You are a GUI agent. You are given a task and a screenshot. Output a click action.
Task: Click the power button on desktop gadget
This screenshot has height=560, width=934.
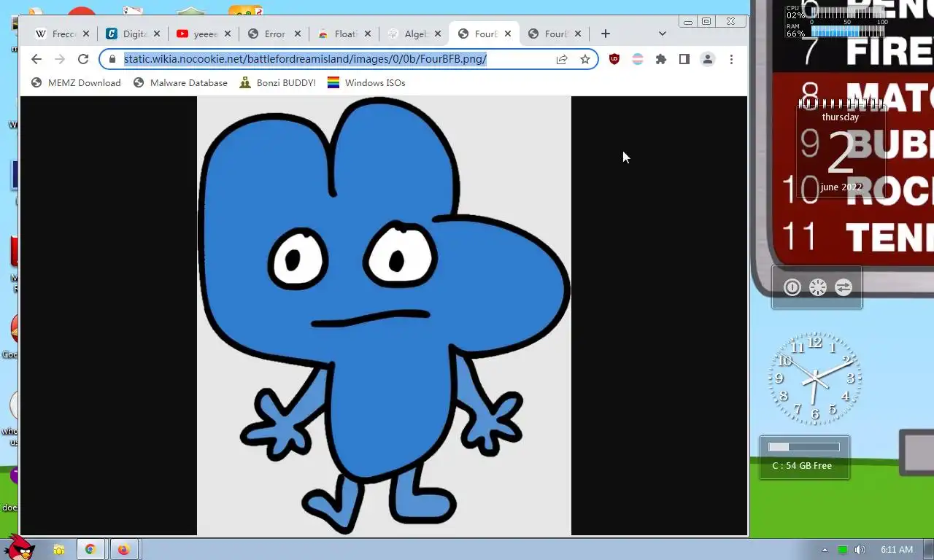click(x=792, y=287)
